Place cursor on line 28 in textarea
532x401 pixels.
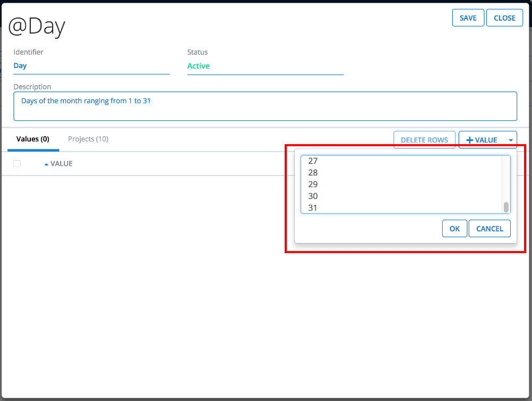tap(313, 172)
